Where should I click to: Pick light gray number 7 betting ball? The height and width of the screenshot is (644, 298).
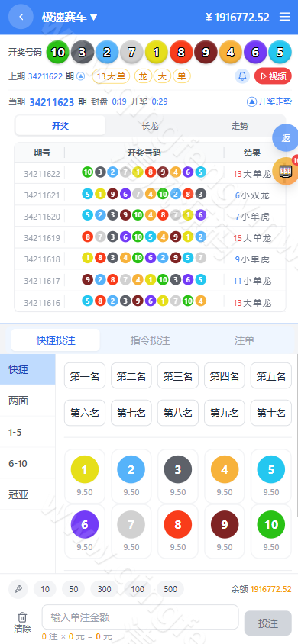[x=131, y=524]
